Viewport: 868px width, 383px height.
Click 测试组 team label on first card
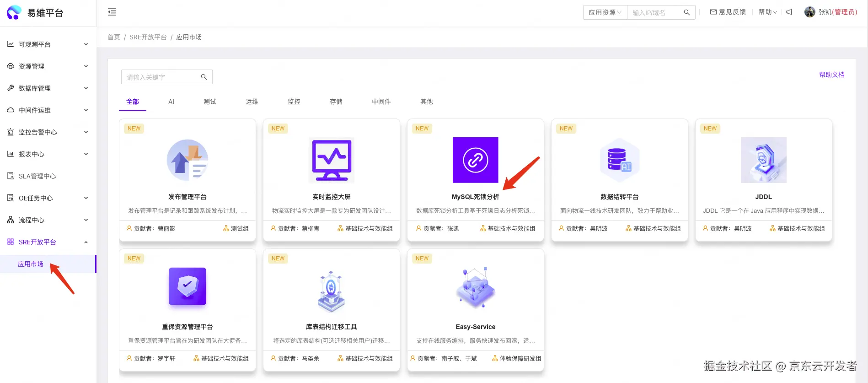240,228
